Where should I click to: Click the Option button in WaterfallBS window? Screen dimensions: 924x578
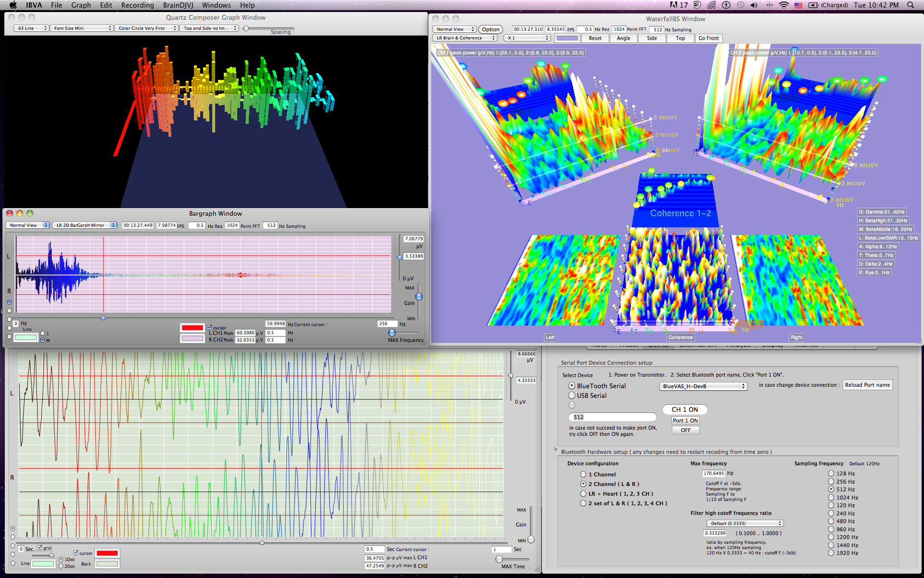(x=490, y=29)
